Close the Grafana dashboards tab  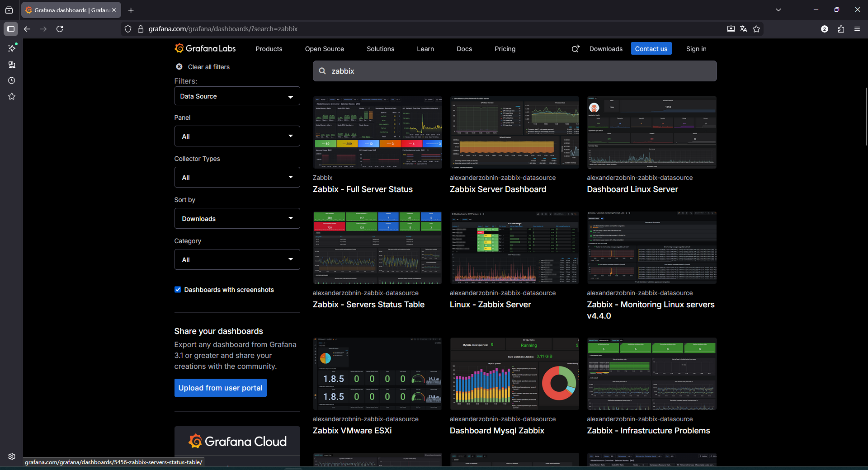coord(114,10)
